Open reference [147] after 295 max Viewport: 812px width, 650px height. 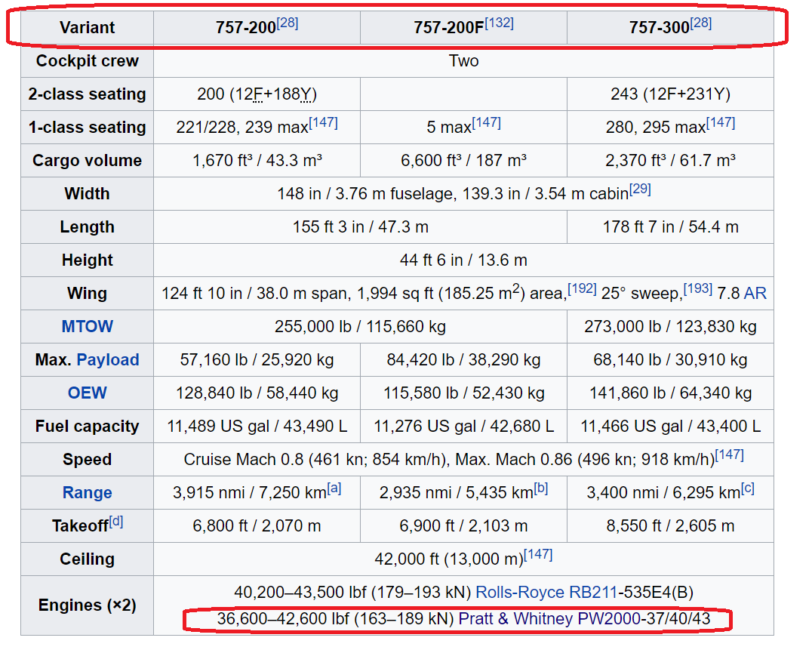721,122
